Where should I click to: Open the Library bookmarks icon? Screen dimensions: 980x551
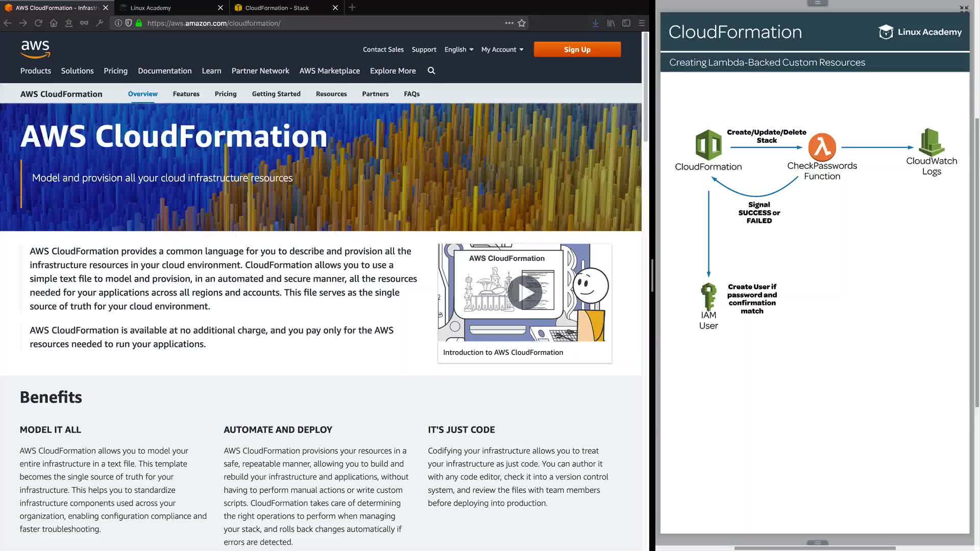[610, 23]
